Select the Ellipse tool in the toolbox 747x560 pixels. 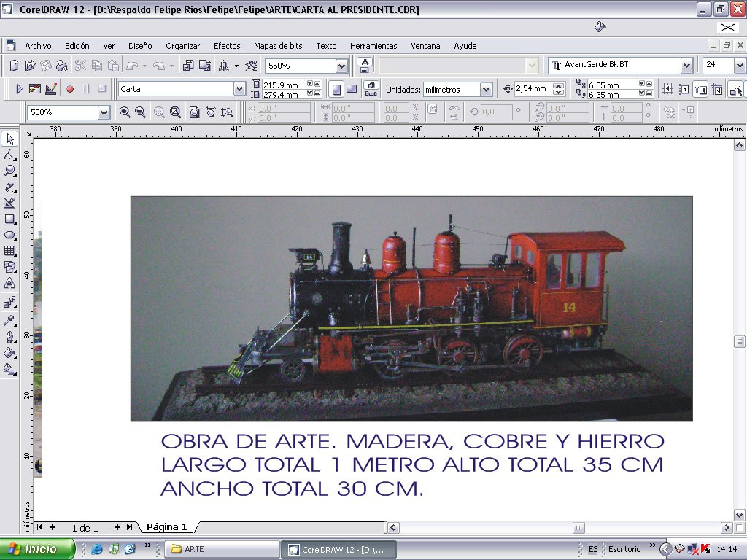[x=9, y=235]
